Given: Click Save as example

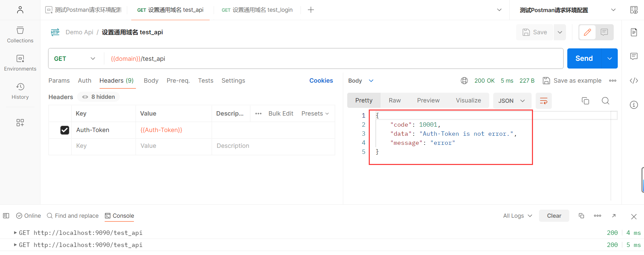Looking at the screenshot, I should pyautogui.click(x=572, y=81).
